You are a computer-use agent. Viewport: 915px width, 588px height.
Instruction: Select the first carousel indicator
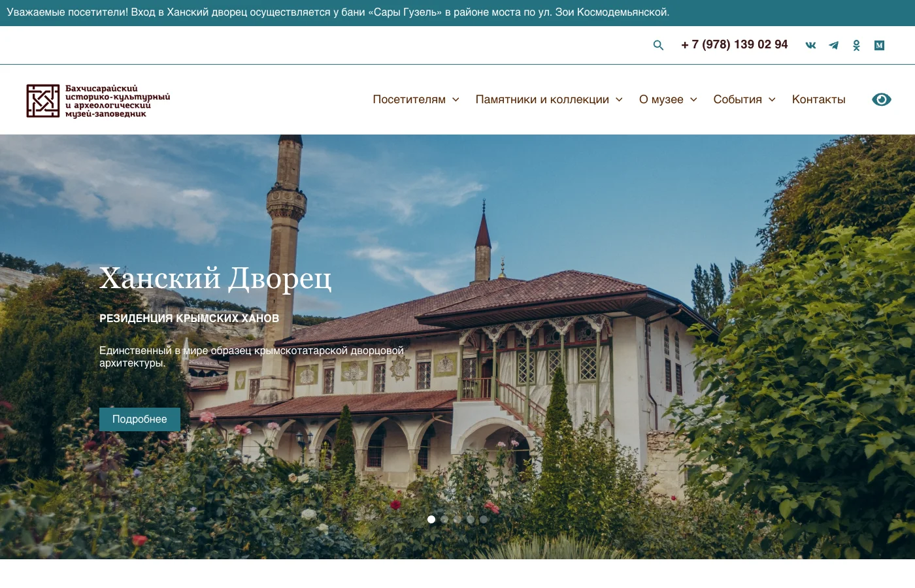click(x=431, y=519)
